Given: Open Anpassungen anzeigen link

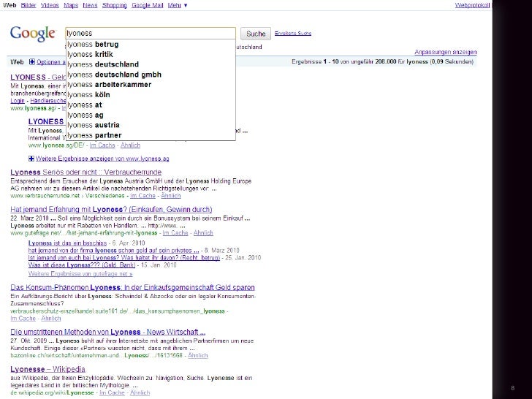Looking at the screenshot, I should [446, 52].
